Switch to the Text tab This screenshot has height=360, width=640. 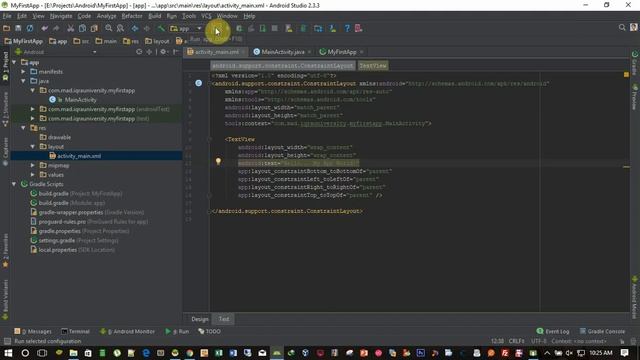pyautogui.click(x=224, y=319)
